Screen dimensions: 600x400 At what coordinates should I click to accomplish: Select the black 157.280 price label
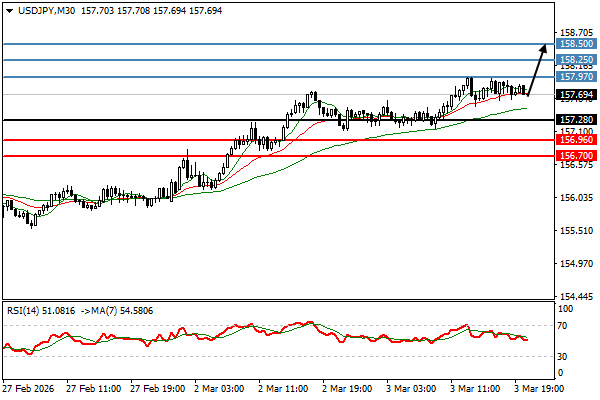click(576, 120)
